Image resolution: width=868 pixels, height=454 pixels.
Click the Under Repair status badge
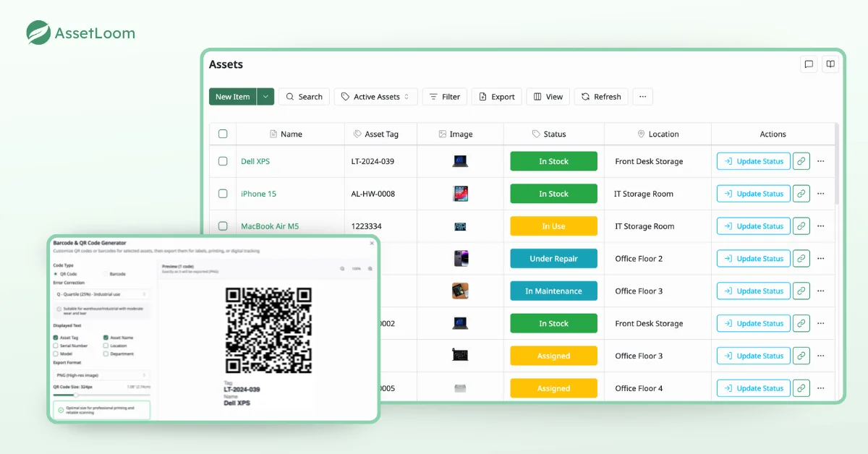click(x=553, y=258)
